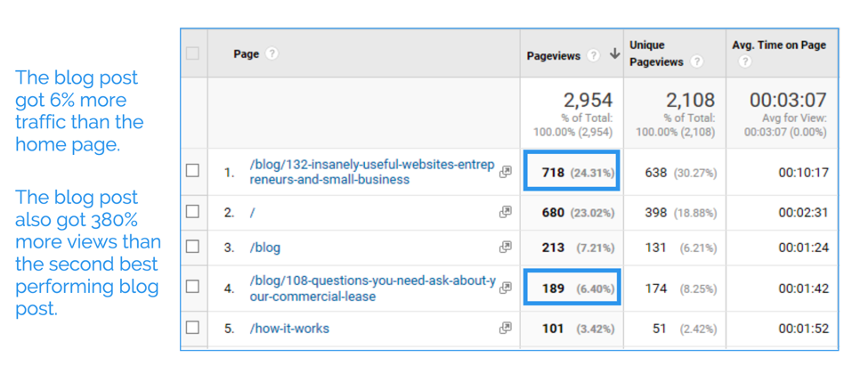The height and width of the screenshot is (382, 868).
Task: Click the highlighted 718 pageviews cell
Action: click(577, 173)
